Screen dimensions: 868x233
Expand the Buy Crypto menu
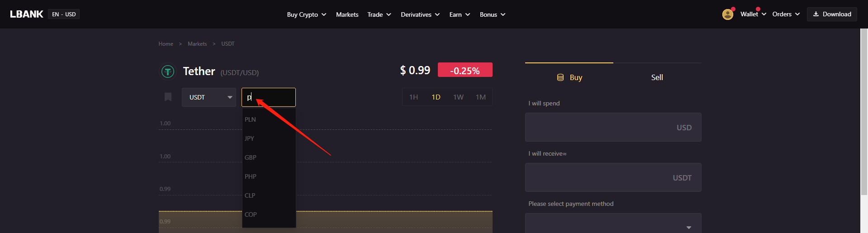[x=306, y=14]
